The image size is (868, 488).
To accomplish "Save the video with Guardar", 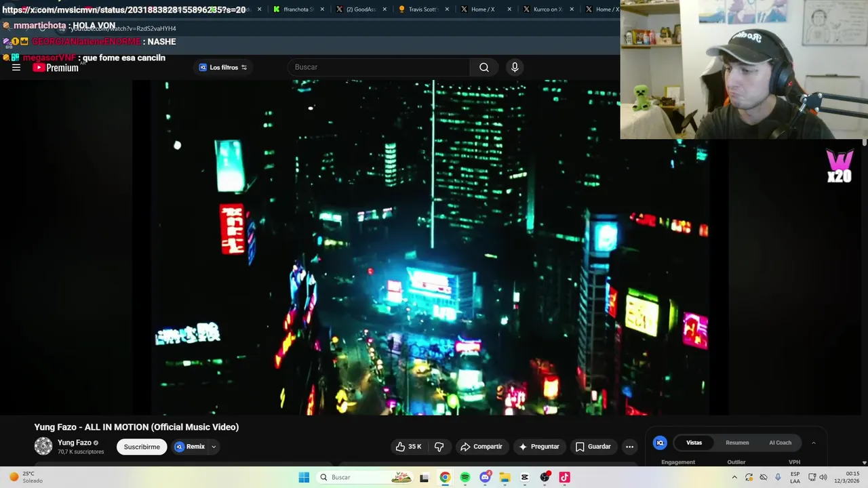I will coord(593,447).
